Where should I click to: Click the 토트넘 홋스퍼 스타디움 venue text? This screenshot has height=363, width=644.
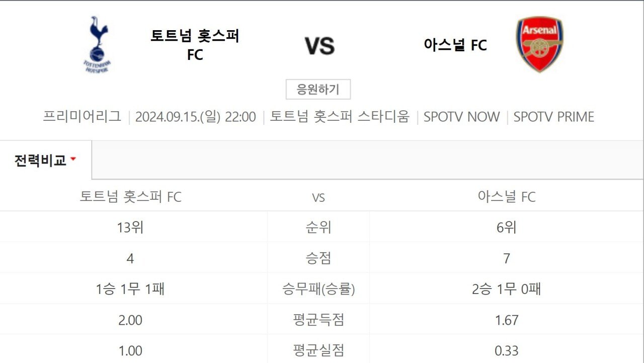(x=340, y=117)
